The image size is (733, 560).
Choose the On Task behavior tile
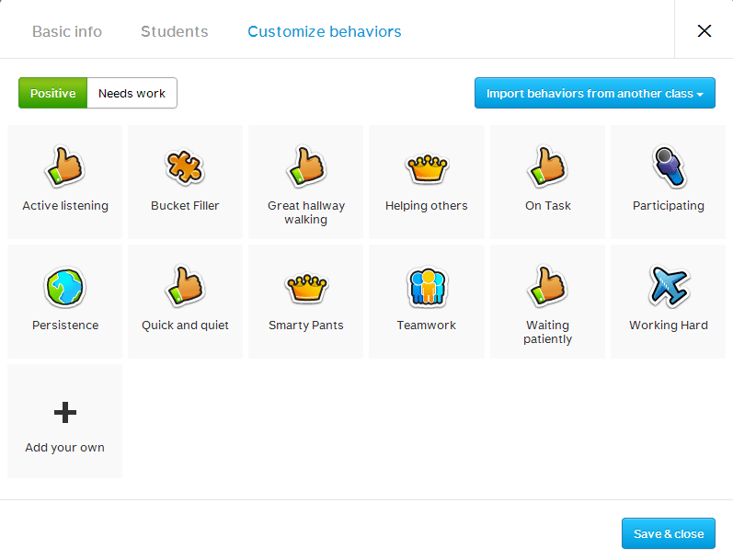(547, 182)
